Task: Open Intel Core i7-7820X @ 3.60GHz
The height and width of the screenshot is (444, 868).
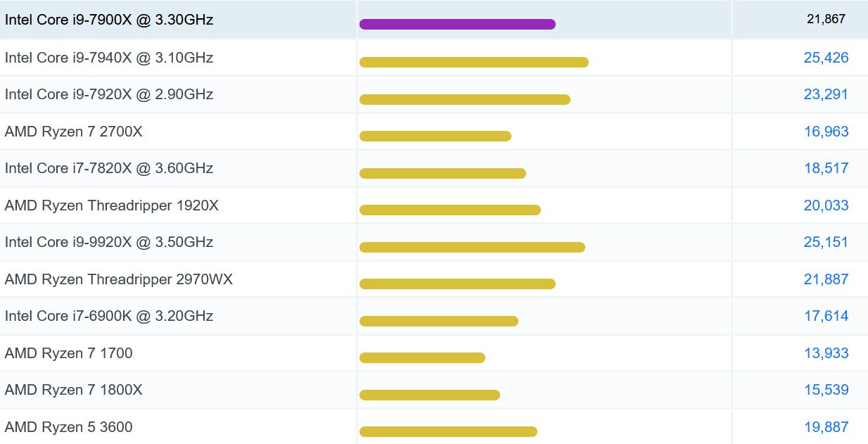Action: click(x=109, y=168)
